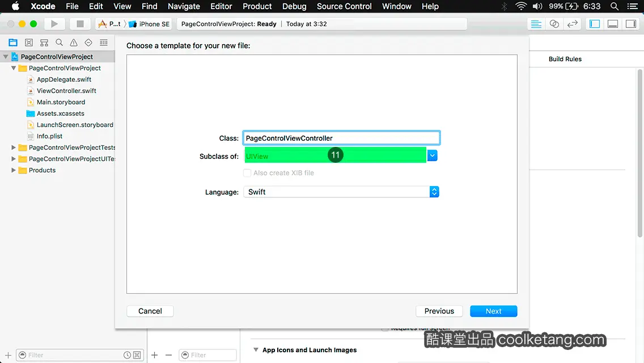The width and height of the screenshot is (644, 363).
Task: Click the add target plus button
Action: coord(154,355)
